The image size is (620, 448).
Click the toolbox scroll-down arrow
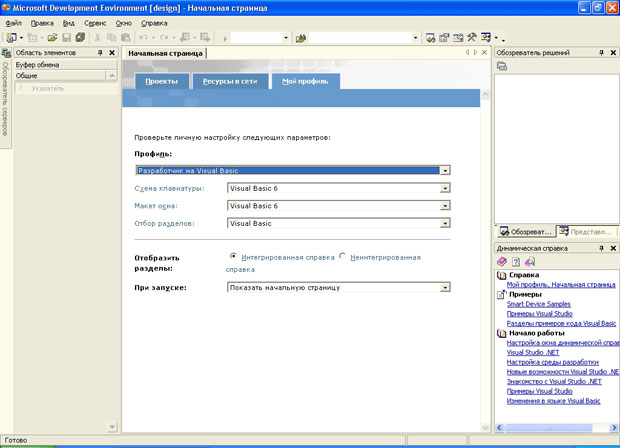coord(112,427)
